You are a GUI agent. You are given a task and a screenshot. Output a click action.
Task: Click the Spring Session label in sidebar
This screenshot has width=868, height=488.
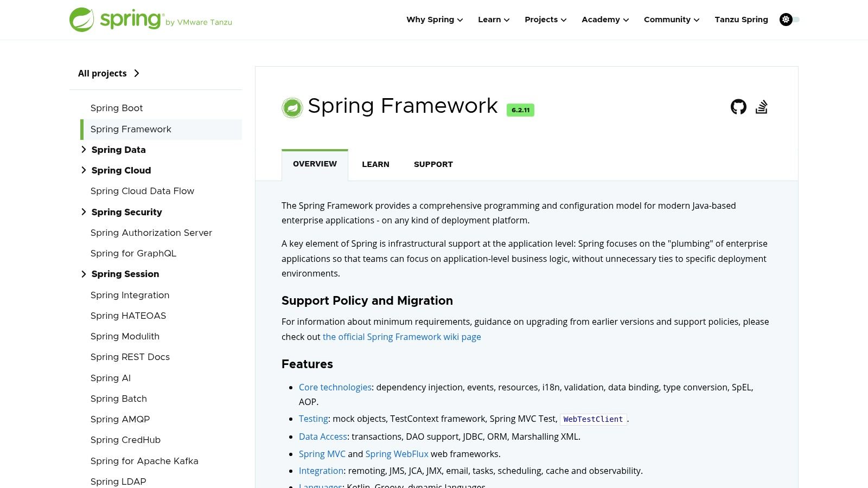(125, 274)
